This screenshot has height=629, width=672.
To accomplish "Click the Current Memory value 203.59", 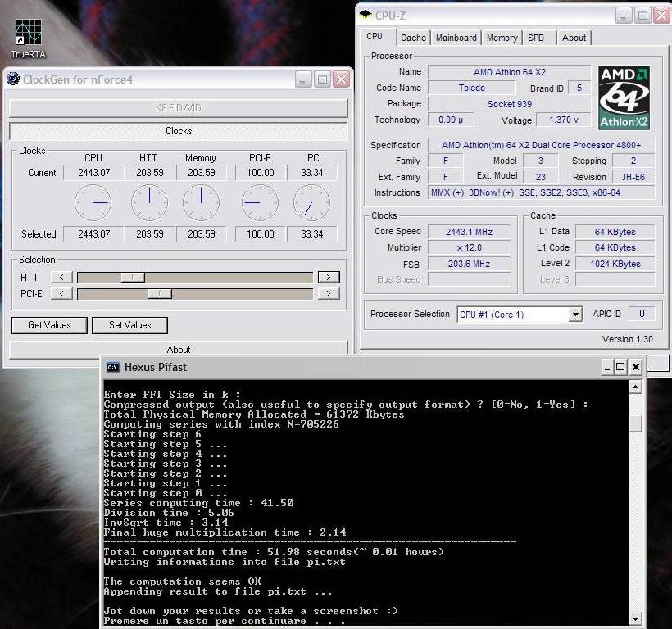I will [202, 173].
